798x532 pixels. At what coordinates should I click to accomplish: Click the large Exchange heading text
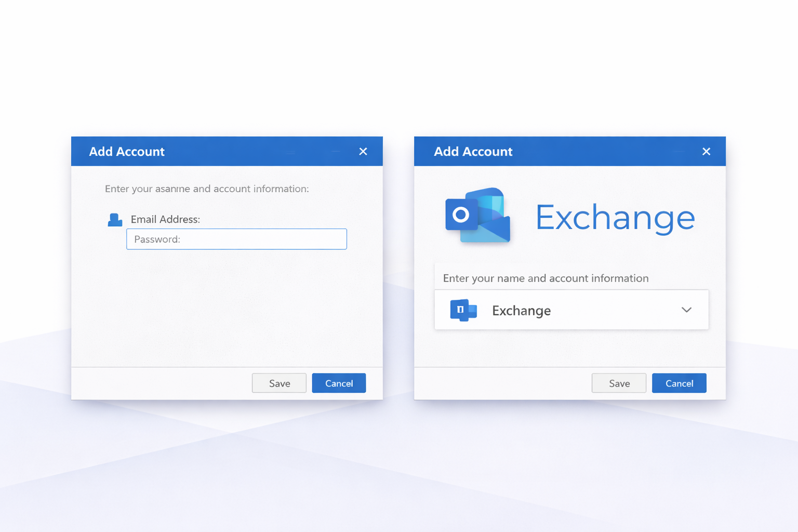point(615,217)
